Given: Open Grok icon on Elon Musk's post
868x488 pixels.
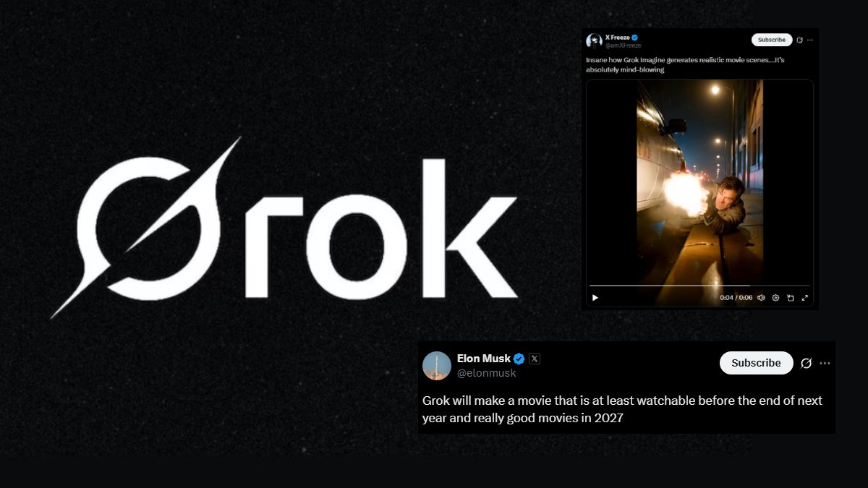Looking at the screenshot, I should click(807, 363).
